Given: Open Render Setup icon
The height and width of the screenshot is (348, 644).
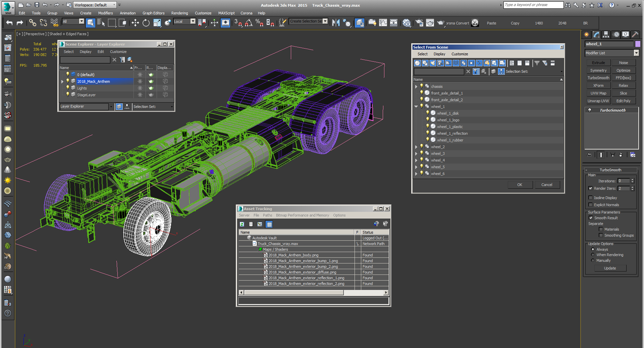Looking at the screenshot, I should [x=419, y=23].
